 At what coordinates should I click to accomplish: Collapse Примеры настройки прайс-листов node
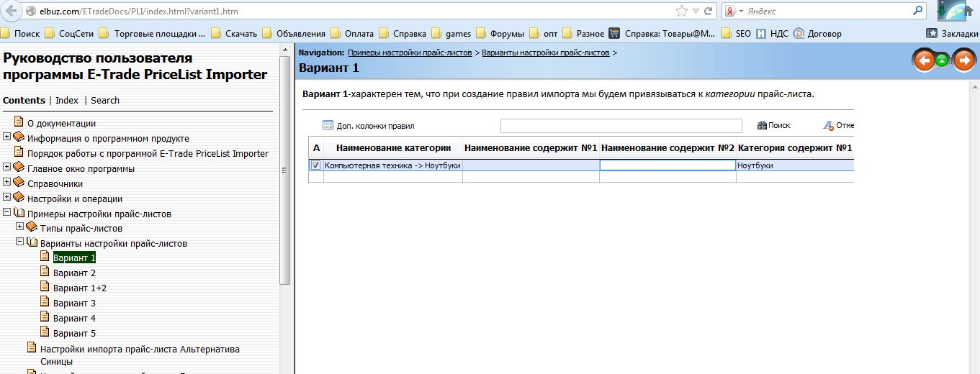click(x=7, y=213)
